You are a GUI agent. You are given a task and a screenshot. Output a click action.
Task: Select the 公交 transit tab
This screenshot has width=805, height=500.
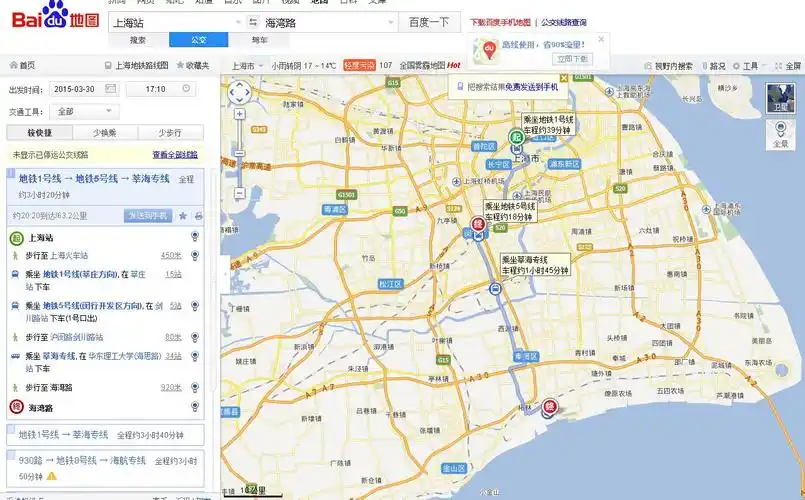[x=199, y=40]
